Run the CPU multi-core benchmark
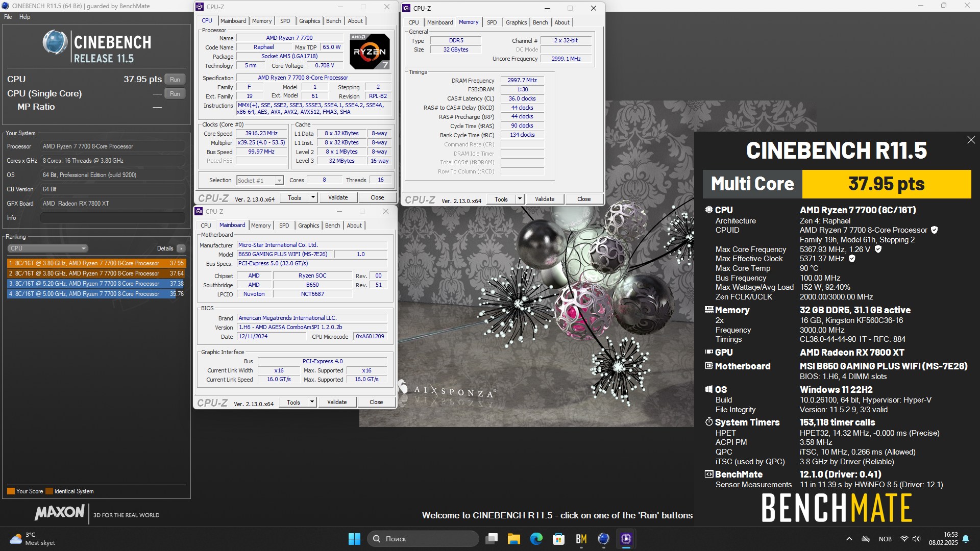The height and width of the screenshot is (551, 980). coord(175,80)
